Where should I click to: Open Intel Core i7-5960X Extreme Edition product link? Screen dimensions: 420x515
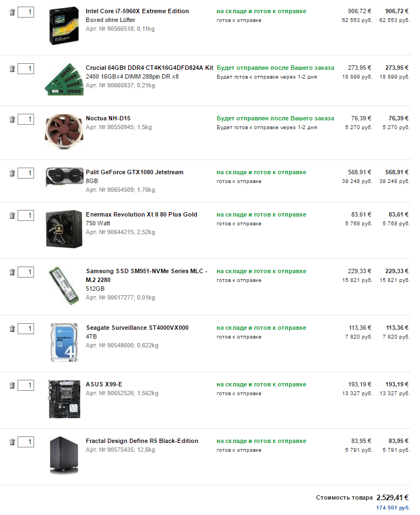(x=137, y=11)
